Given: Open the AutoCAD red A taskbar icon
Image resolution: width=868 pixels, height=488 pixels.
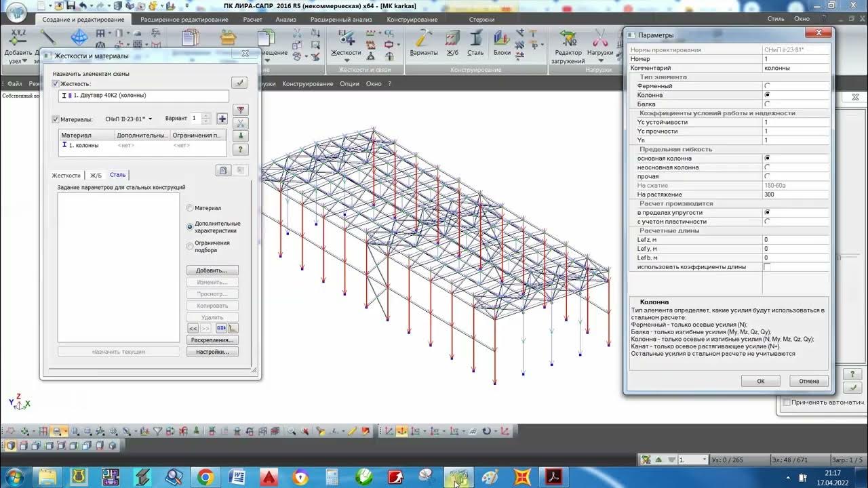Looking at the screenshot, I should click(269, 477).
